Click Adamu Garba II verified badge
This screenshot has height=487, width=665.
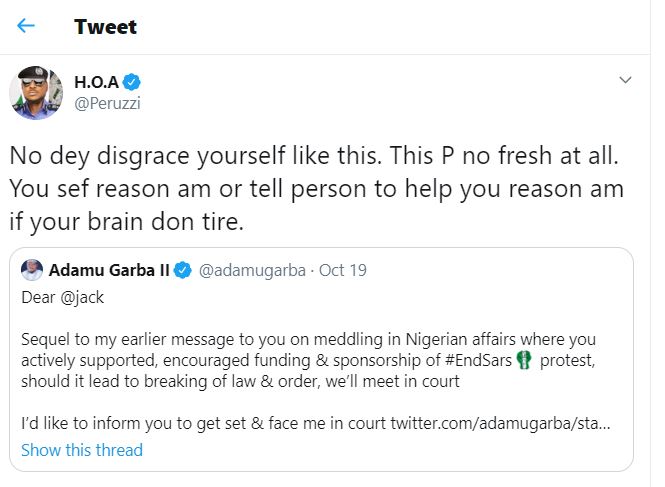point(182,270)
